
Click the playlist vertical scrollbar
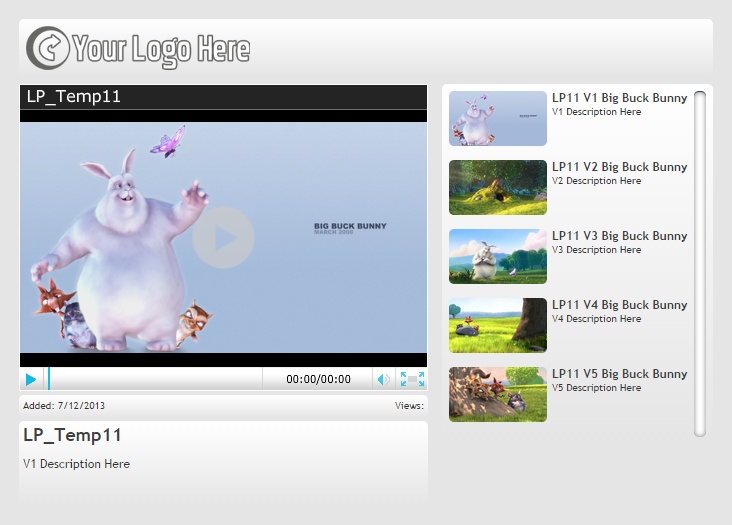(699, 264)
